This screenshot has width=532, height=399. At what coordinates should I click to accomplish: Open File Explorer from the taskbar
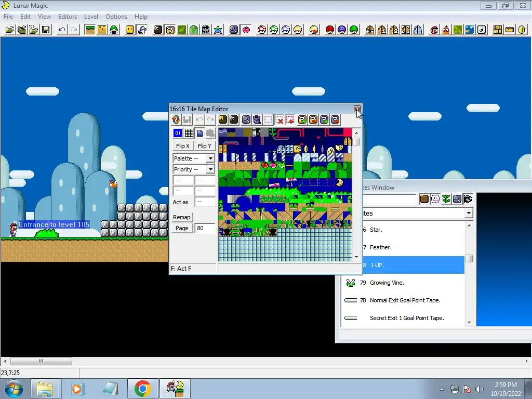45,389
